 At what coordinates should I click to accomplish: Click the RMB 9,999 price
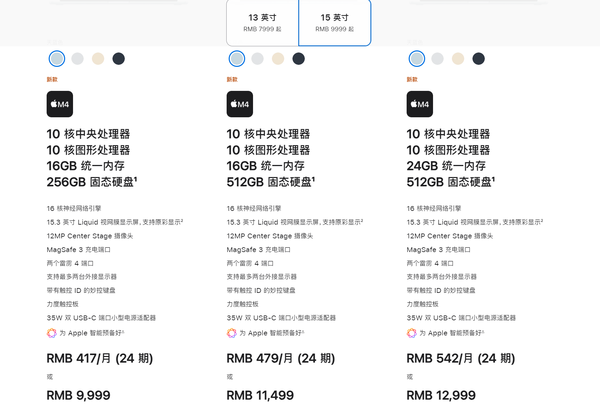(78, 395)
